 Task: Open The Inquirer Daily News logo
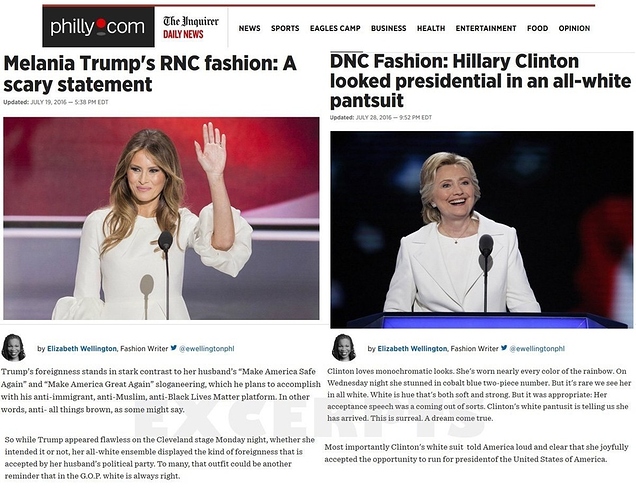[191, 27]
